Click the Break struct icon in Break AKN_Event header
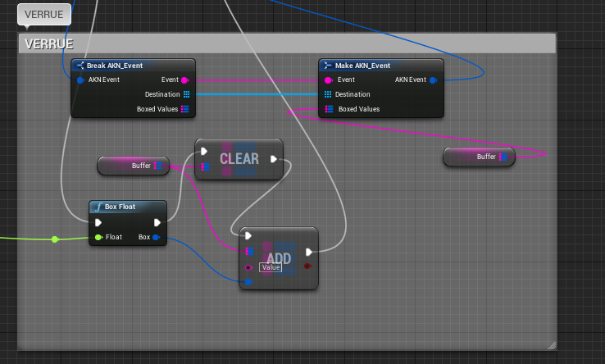 80,66
